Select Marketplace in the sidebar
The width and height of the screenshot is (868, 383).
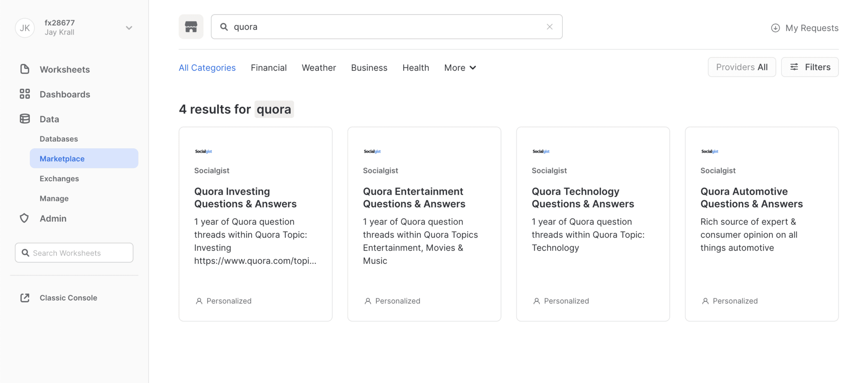pyautogui.click(x=84, y=158)
